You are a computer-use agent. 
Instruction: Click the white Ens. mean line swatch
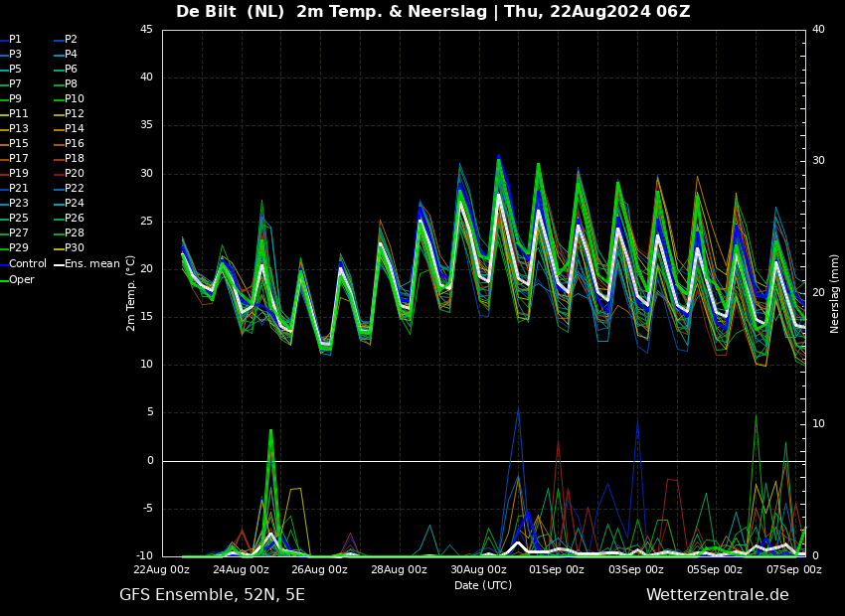pyautogui.click(x=59, y=264)
